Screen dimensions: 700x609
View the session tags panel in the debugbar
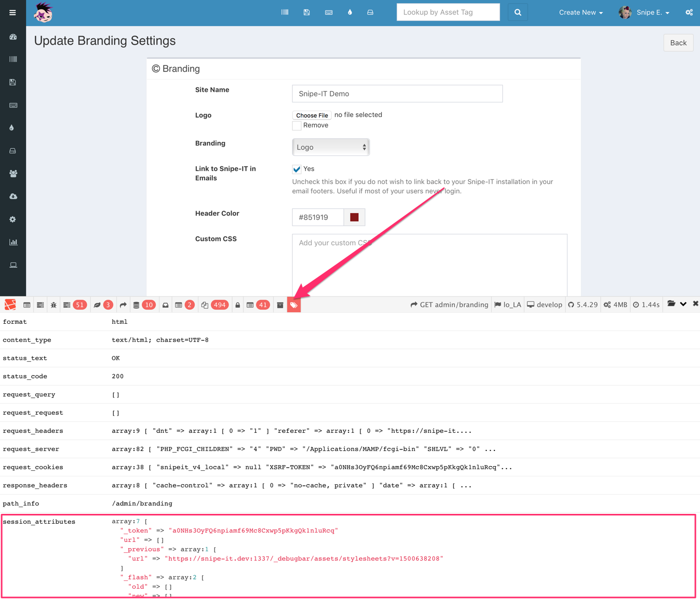(293, 304)
